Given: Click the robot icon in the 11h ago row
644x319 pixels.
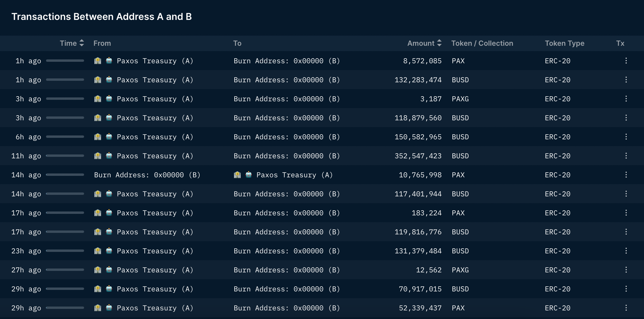Looking at the screenshot, I should tap(109, 156).
